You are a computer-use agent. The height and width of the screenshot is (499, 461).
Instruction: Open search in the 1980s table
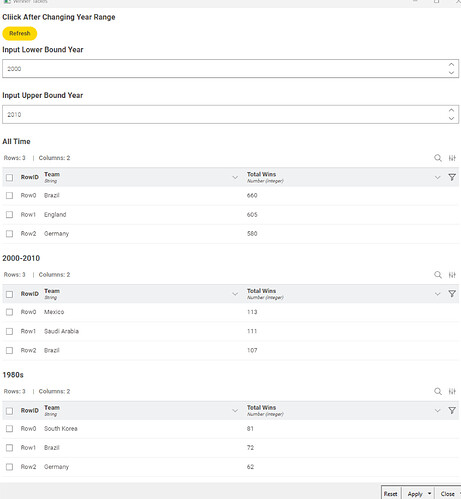(438, 391)
